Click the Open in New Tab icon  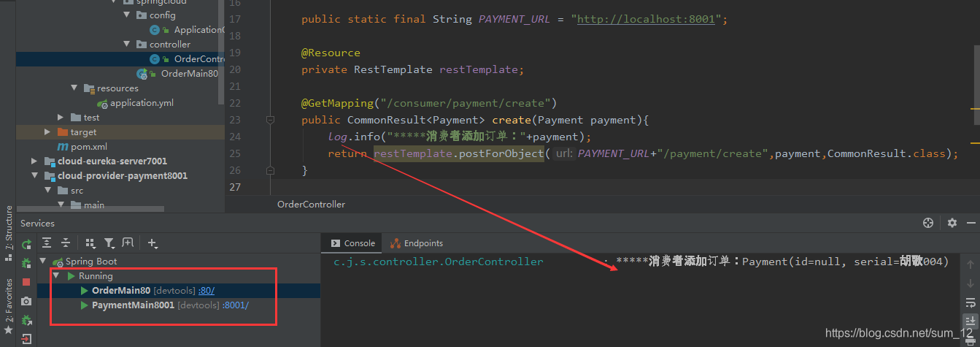coord(128,243)
